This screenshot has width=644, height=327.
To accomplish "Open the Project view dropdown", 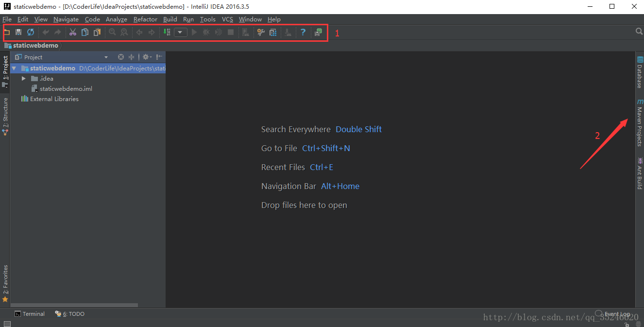I will pos(106,57).
